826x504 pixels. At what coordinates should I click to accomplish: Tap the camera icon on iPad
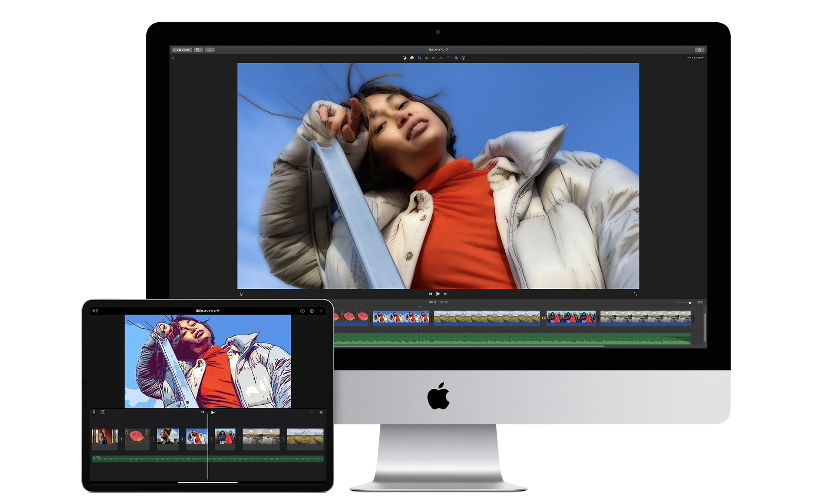pyautogui.click(x=103, y=412)
